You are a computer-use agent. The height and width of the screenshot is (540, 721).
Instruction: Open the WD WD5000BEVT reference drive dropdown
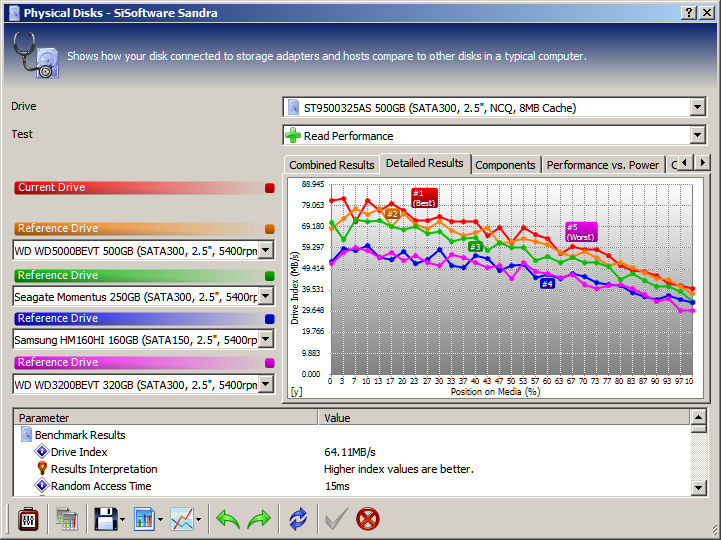tap(266, 251)
